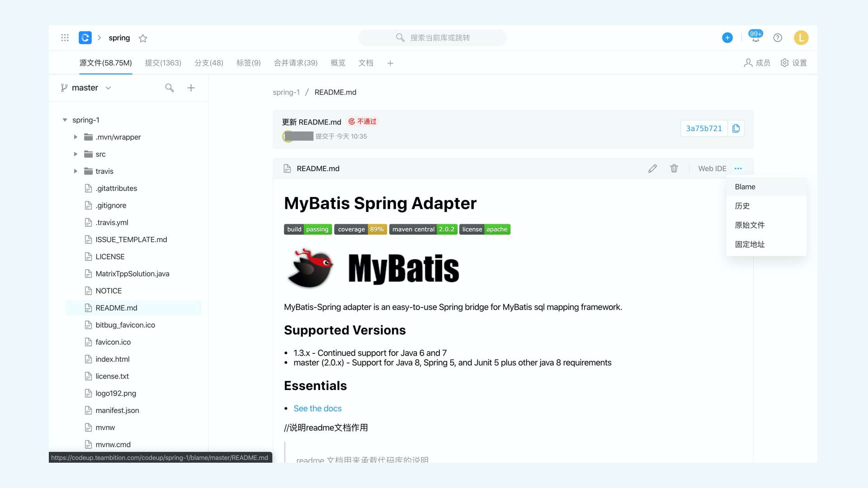Open .gitignore in file tree
The width and height of the screenshot is (868, 488).
[111, 206]
